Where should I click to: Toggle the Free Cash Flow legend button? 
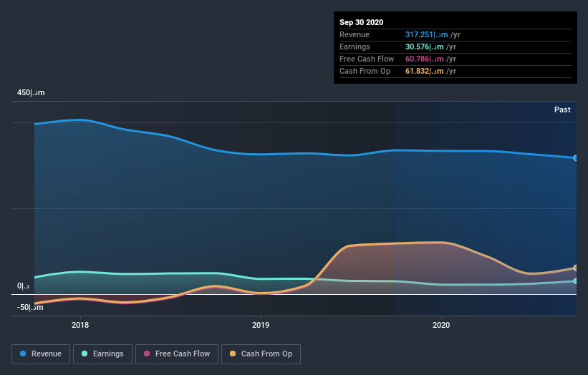coord(177,354)
